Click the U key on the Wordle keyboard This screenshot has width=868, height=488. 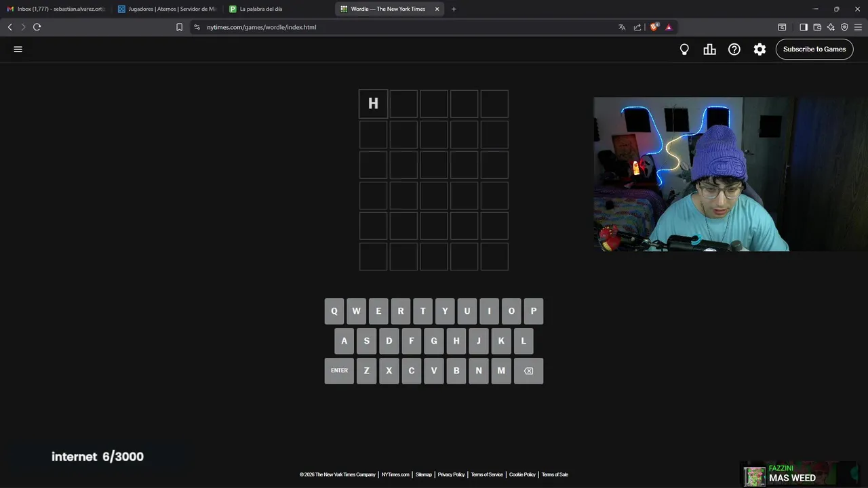pos(467,311)
